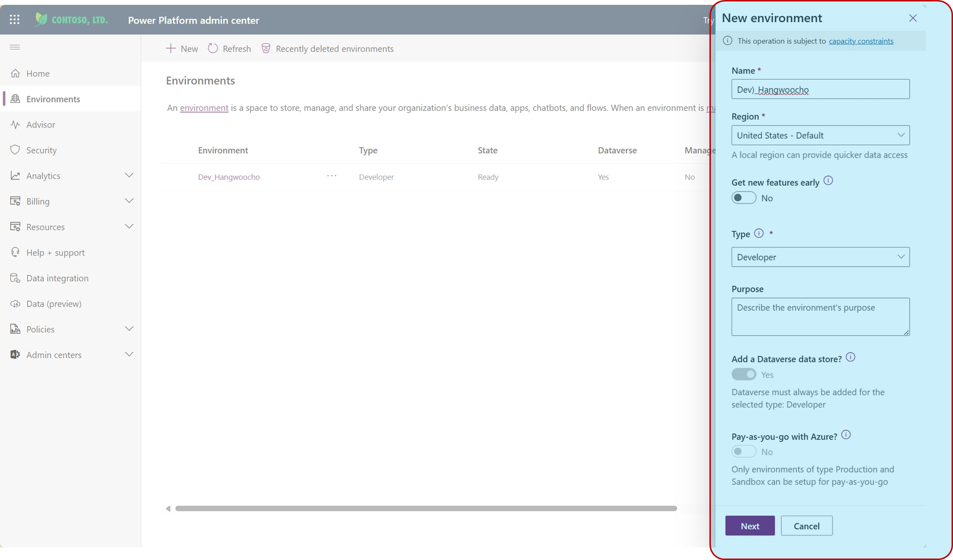
Task: Click the Environments sidebar icon
Action: pos(15,99)
